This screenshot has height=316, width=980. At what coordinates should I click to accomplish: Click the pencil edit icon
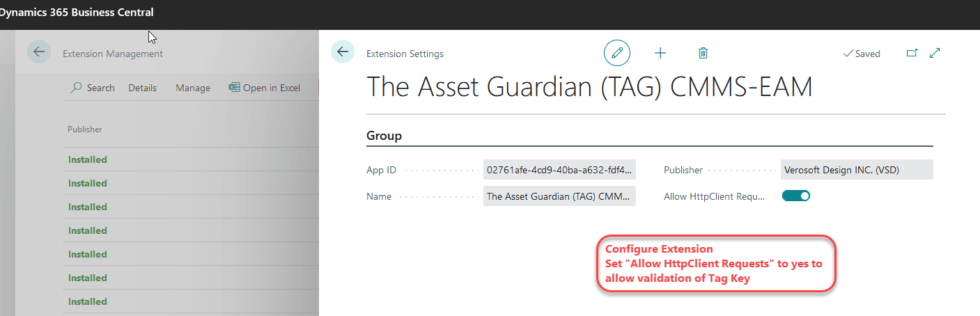[x=616, y=53]
